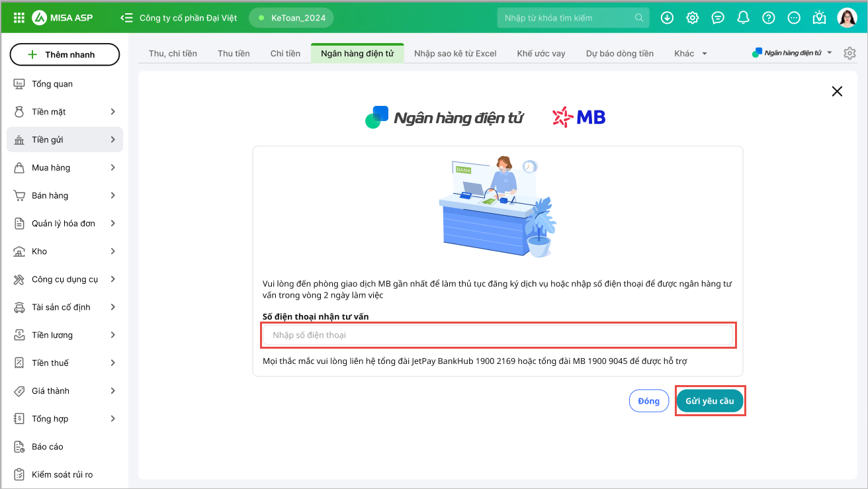Click the lightbulb tips icon
This screenshot has height=489, width=868.
click(820, 18)
